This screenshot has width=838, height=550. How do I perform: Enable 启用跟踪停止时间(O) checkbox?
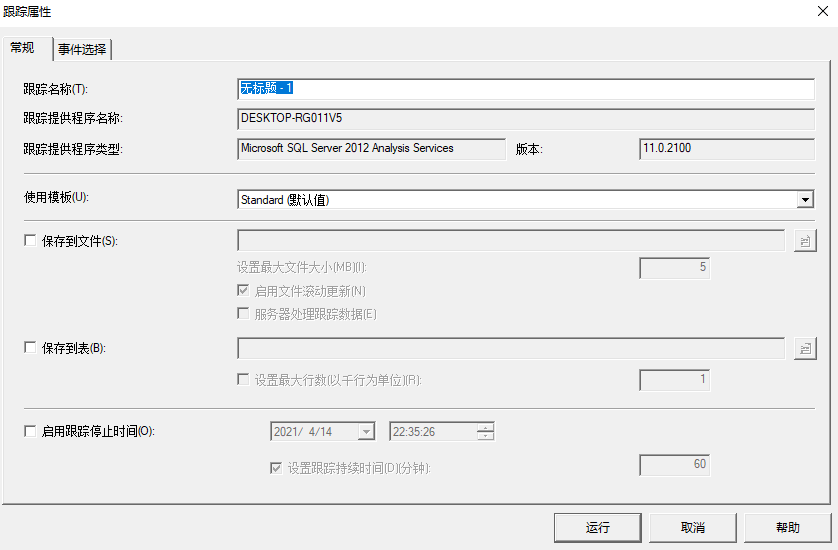30,431
